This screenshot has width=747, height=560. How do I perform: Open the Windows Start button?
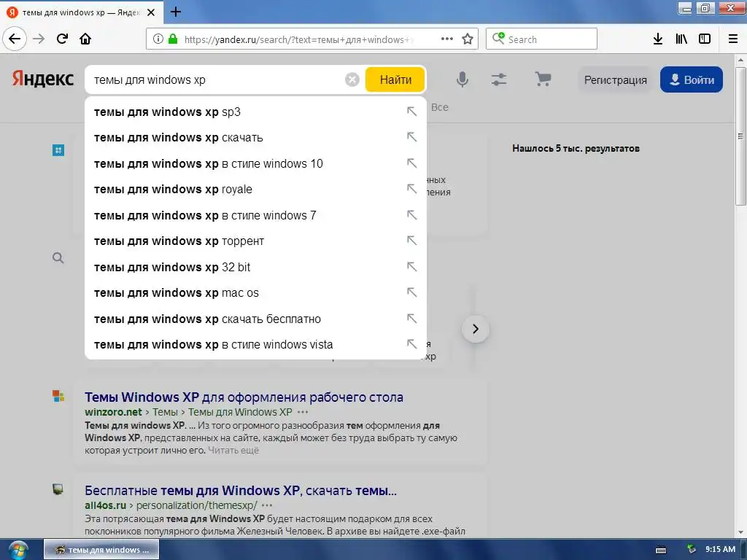click(18, 550)
